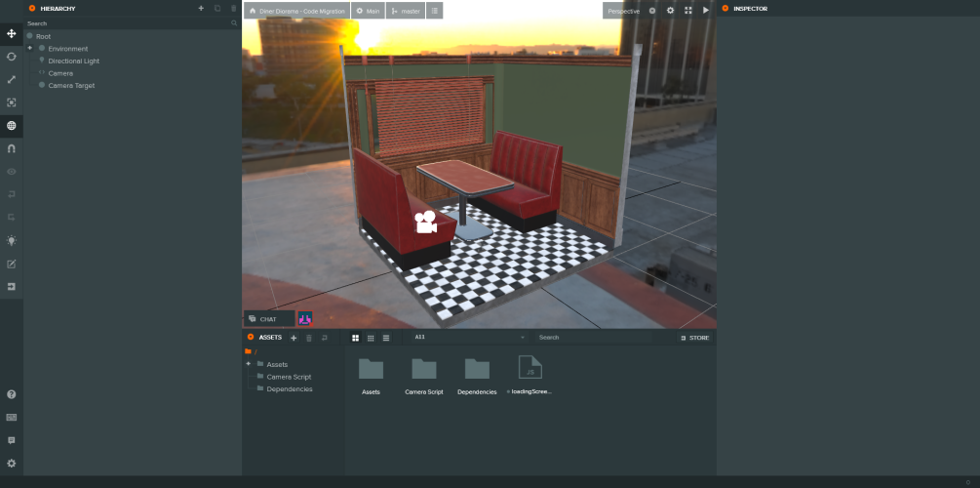
Task: Select the Scale gizmo tool
Action: 12,79
